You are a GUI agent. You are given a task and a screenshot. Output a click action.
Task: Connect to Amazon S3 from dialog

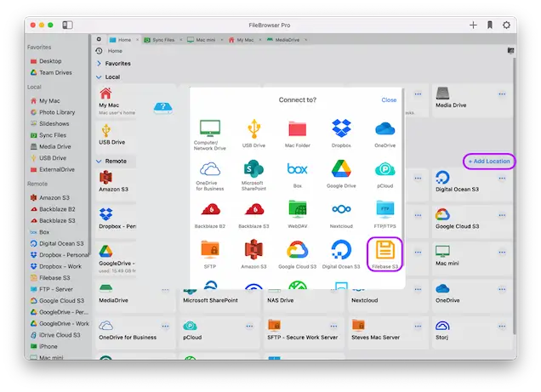click(x=253, y=255)
